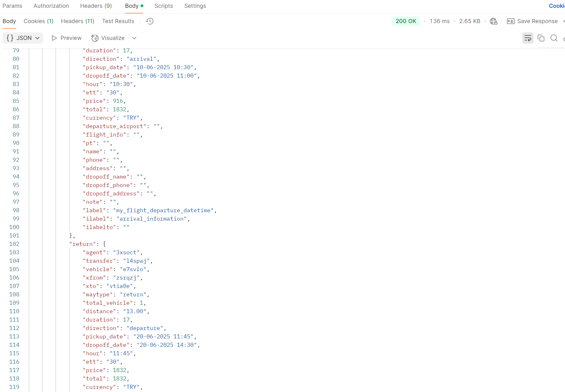View the Cookies (1) response tab
The height and width of the screenshot is (392, 565).
[38, 21]
